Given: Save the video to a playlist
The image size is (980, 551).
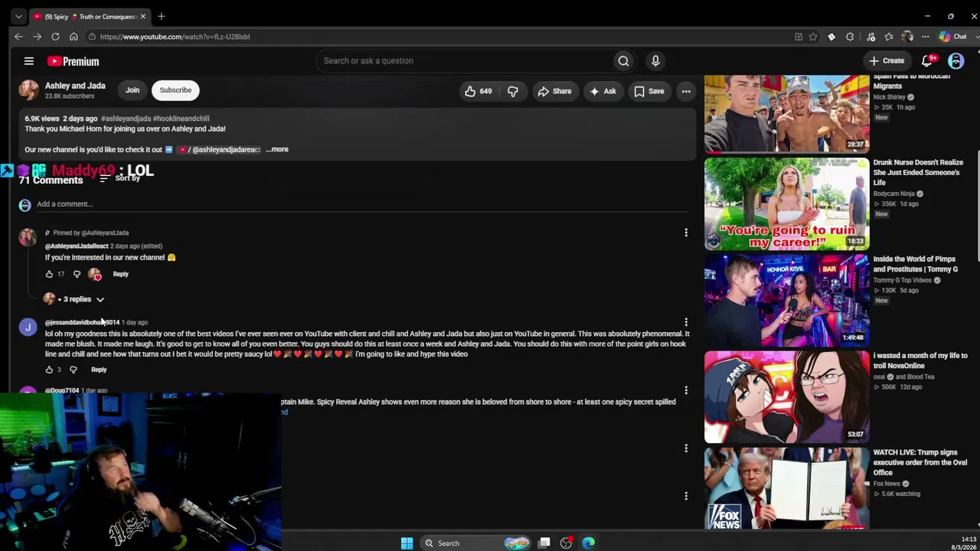Looking at the screenshot, I should coord(648,91).
